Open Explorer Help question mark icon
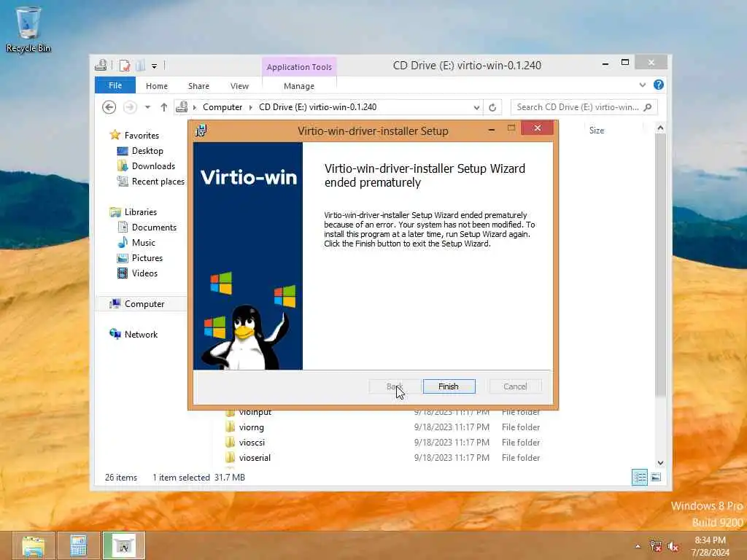The image size is (747, 560). [659, 85]
